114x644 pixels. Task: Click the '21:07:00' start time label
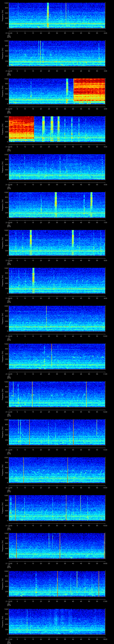pos(9,260)
